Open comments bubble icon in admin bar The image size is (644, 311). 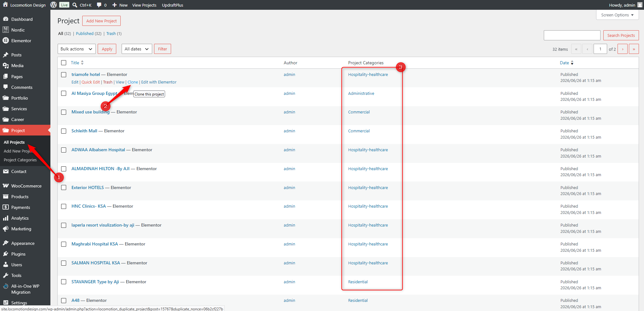pyautogui.click(x=99, y=5)
